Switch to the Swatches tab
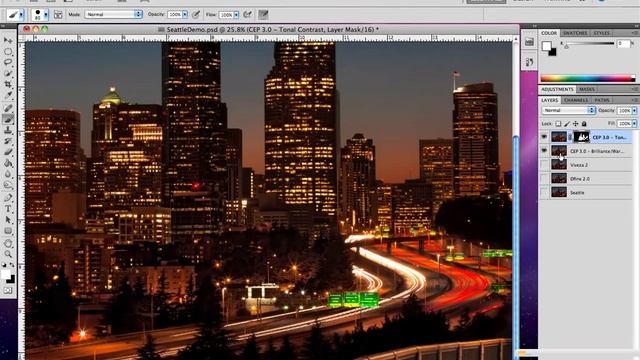This screenshot has height=360, width=640. [575, 33]
